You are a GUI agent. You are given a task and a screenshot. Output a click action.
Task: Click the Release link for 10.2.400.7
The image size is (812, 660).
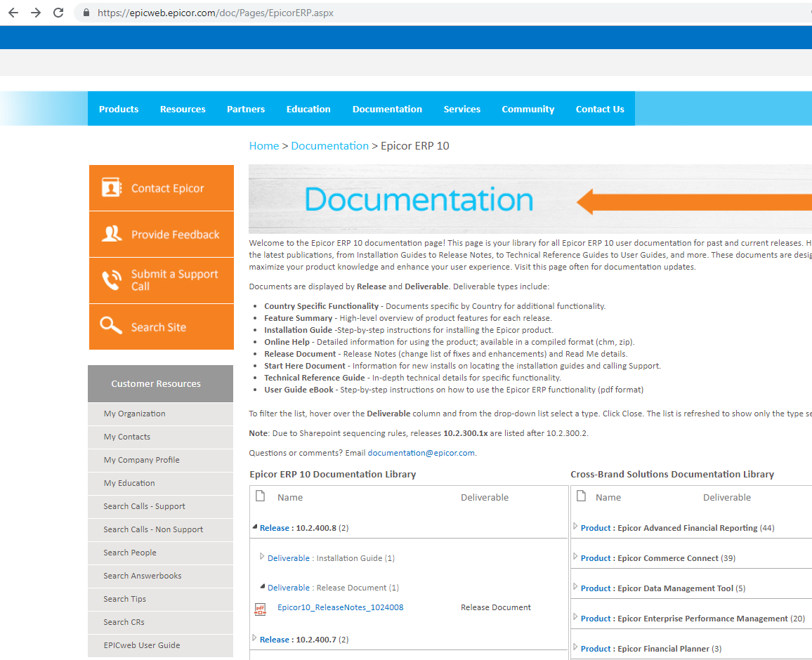275,640
